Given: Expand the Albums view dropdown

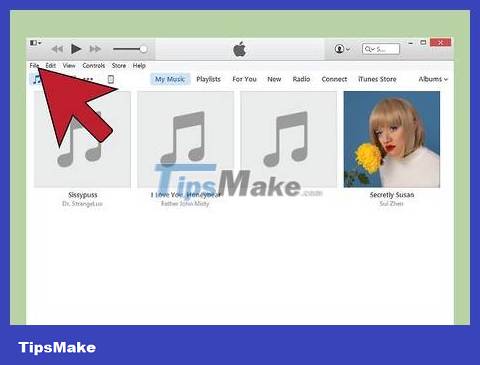Looking at the screenshot, I should coord(433,79).
